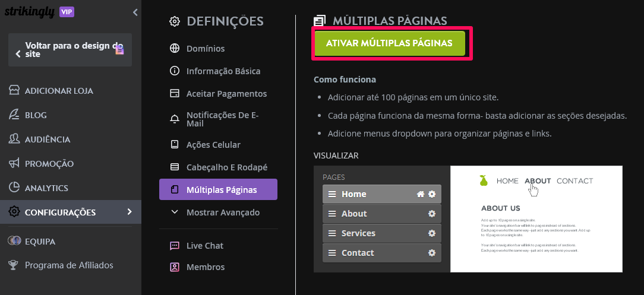Open the Equipa section
The width and height of the screenshot is (644, 295).
[40, 242]
